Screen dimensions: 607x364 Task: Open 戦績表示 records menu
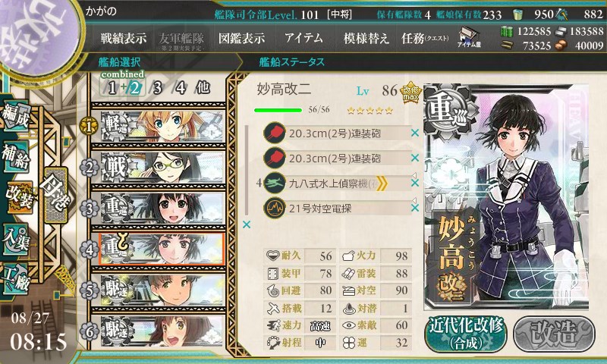124,38
